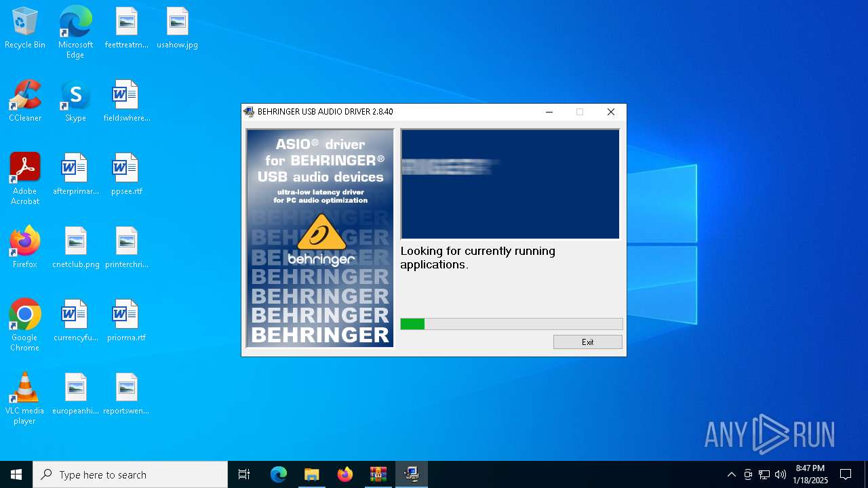
Task: Select ppsee.rtf desktop file
Action: point(126,175)
